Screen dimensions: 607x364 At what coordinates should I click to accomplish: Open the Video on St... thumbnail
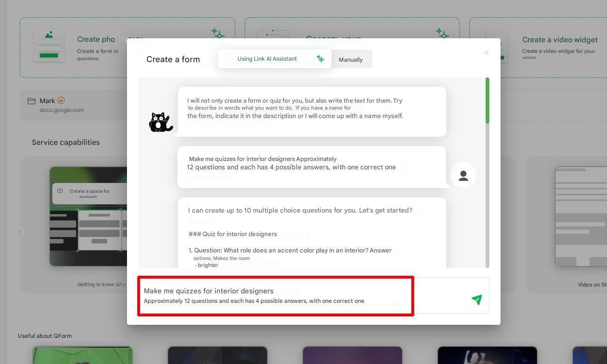coord(581,217)
